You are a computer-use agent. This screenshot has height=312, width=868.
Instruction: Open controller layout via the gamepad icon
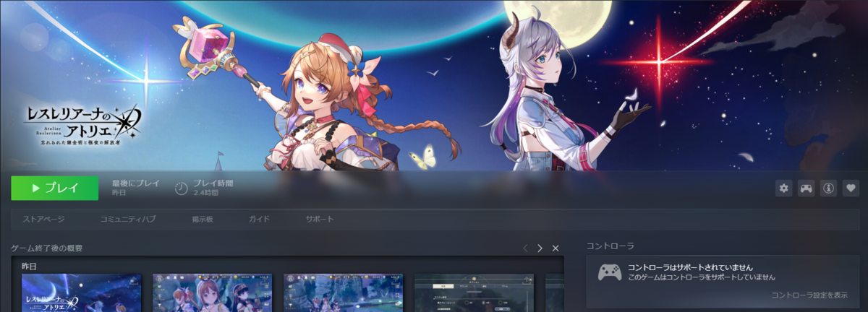point(806,188)
